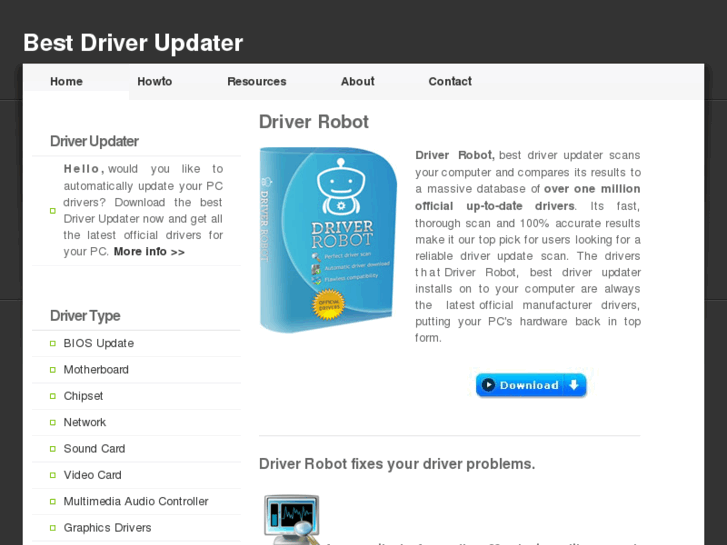Click the green bullet beside Graphics Drivers
Viewport: 727px width, 545px height.
point(53,528)
